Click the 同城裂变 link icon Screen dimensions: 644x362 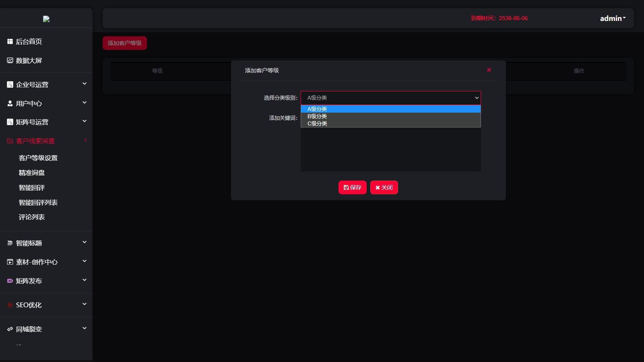coord(10,329)
